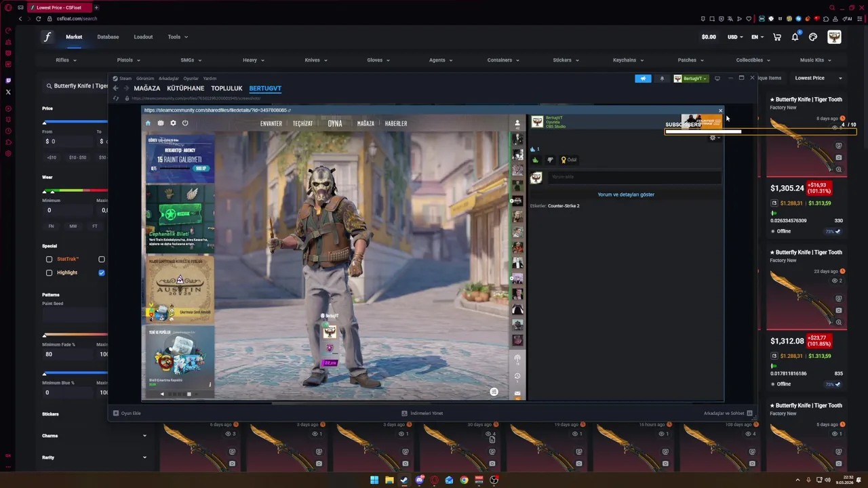
Task: Rate the Steam screenshot thumbs down
Action: 549,160
